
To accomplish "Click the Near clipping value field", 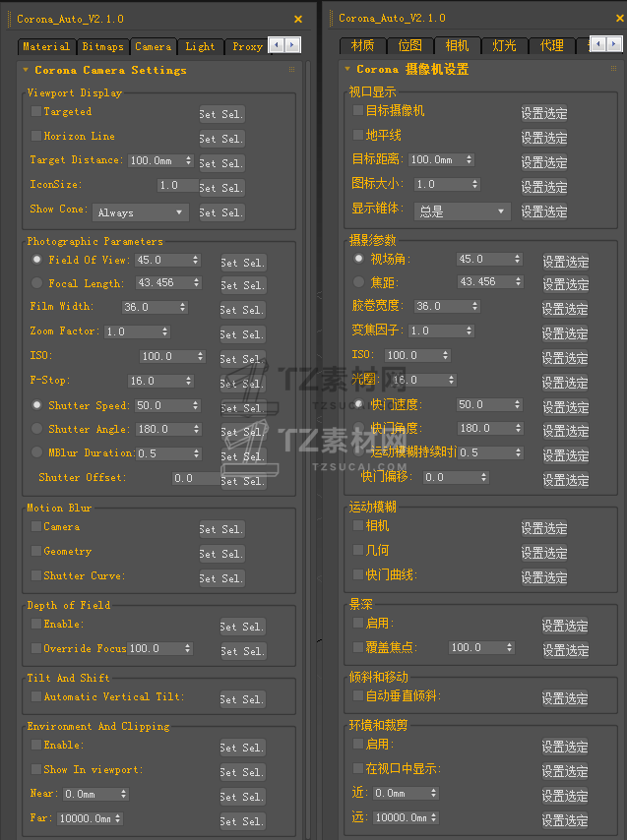I will (92, 794).
